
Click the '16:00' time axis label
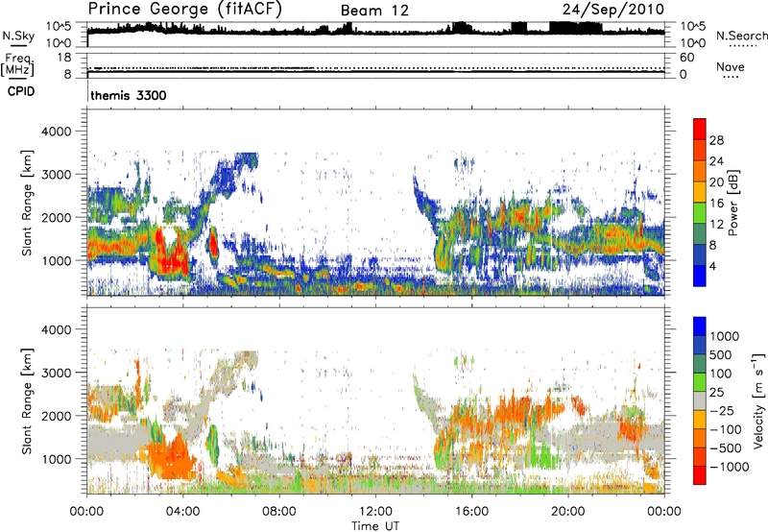(471, 512)
